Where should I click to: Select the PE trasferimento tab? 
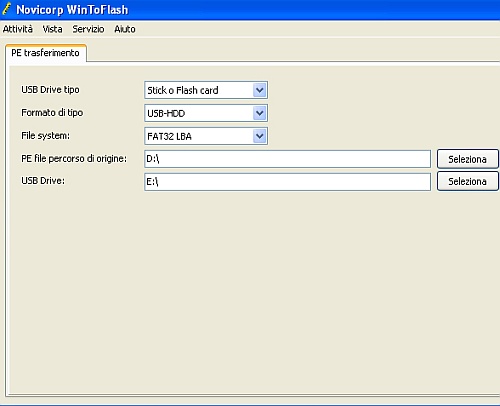click(x=46, y=53)
